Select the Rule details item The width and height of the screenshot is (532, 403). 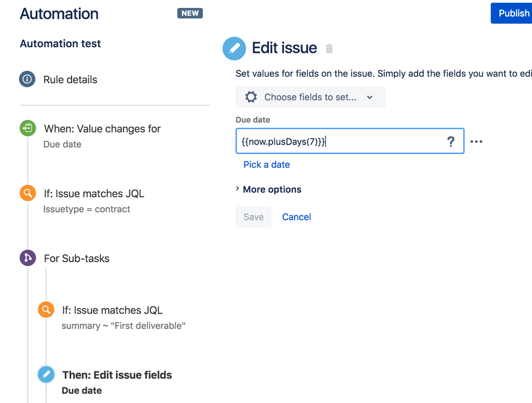(x=70, y=80)
